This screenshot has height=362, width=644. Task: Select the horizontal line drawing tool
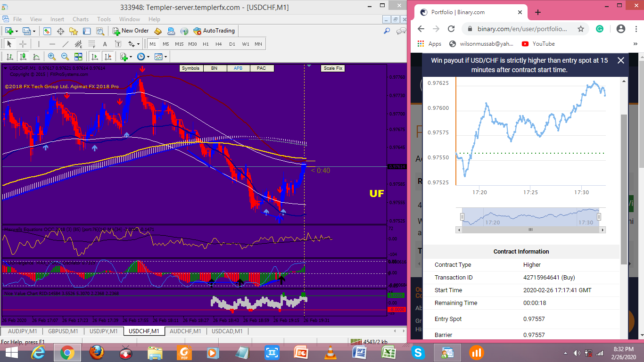52,44
